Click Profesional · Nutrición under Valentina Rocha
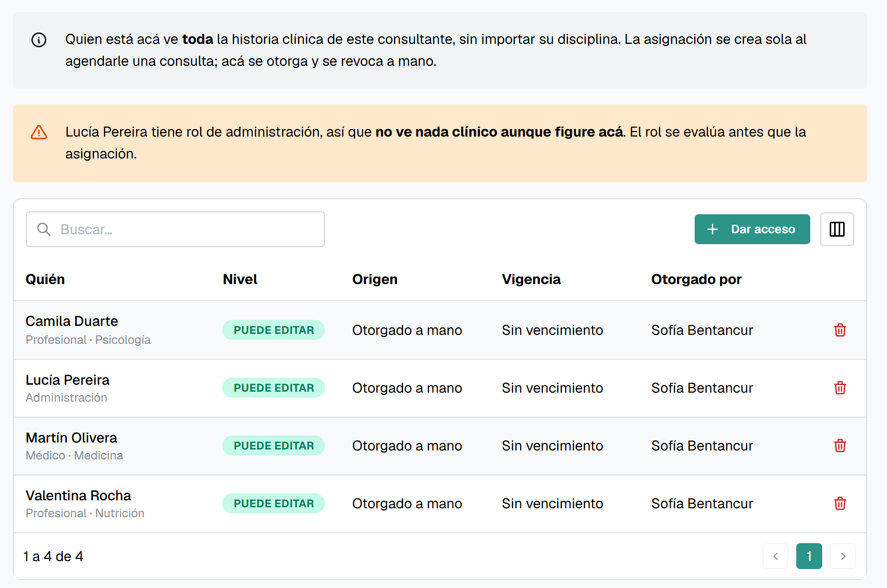The image size is (887, 588). click(85, 513)
